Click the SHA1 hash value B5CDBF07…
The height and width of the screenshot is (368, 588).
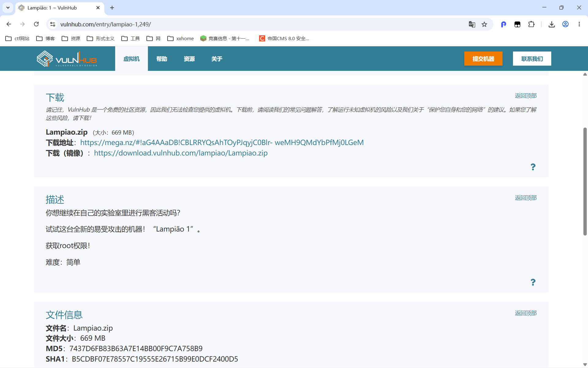click(x=155, y=359)
